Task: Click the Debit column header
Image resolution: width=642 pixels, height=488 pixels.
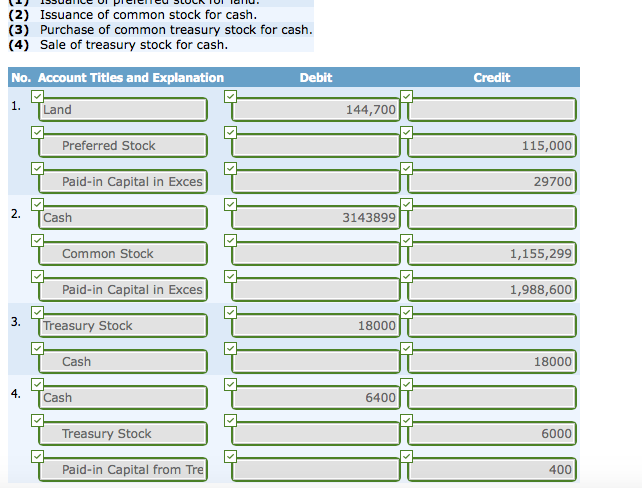Action: (x=316, y=77)
